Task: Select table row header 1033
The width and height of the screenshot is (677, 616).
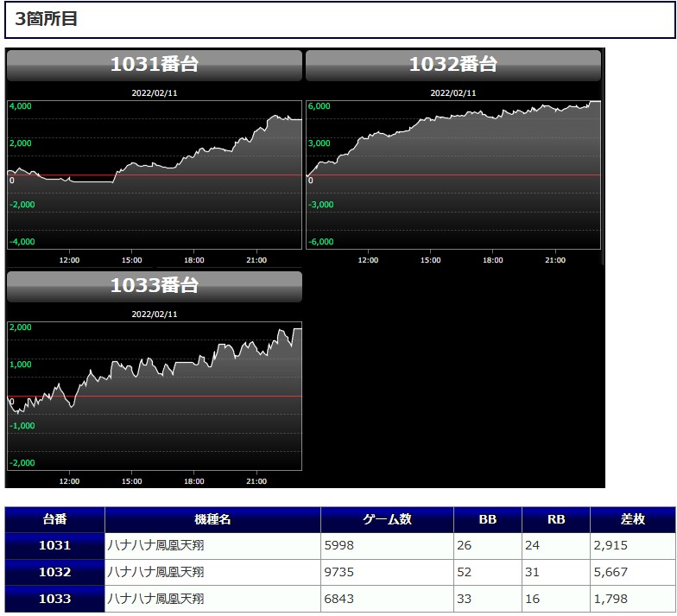Action: coord(55,599)
